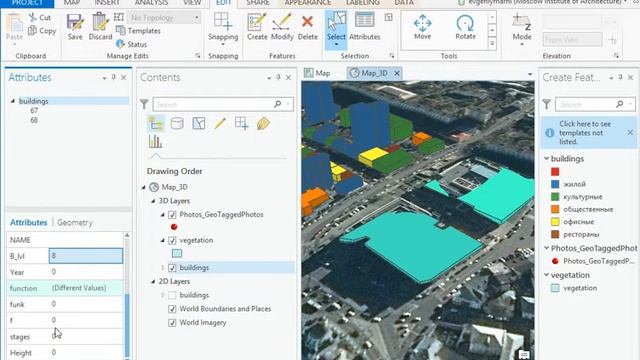The height and width of the screenshot is (360, 640).
Task: Choose the Move tool
Action: point(422,27)
